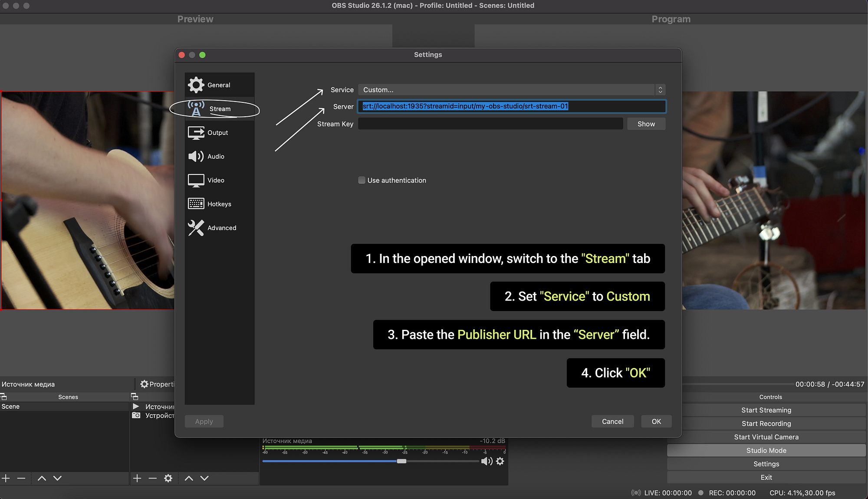Click the Preview guitar video thumbnail

pyautogui.click(x=87, y=200)
